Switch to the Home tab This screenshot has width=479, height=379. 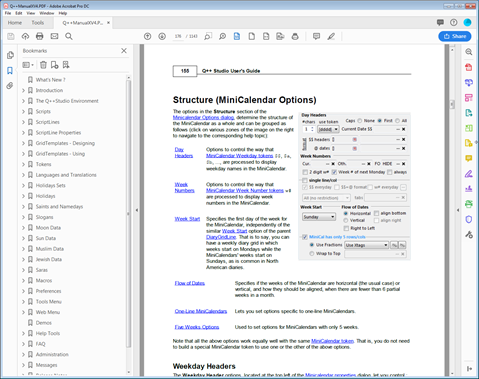click(15, 23)
